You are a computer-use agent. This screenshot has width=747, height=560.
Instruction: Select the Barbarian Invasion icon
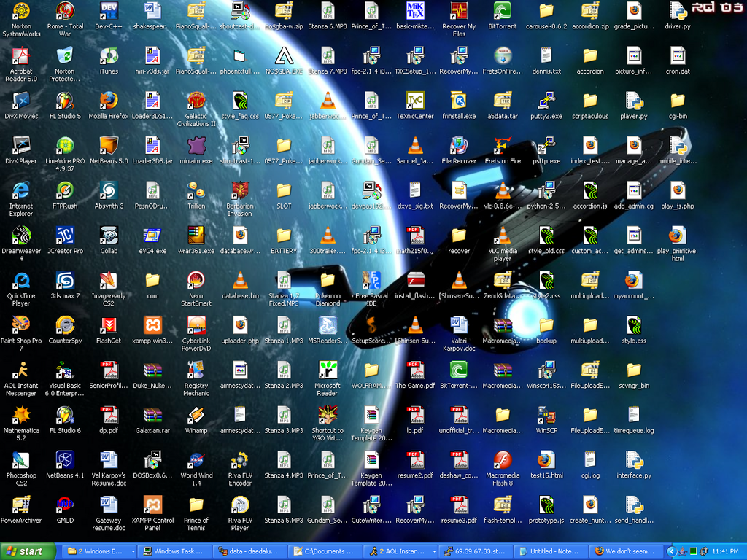pyautogui.click(x=240, y=199)
